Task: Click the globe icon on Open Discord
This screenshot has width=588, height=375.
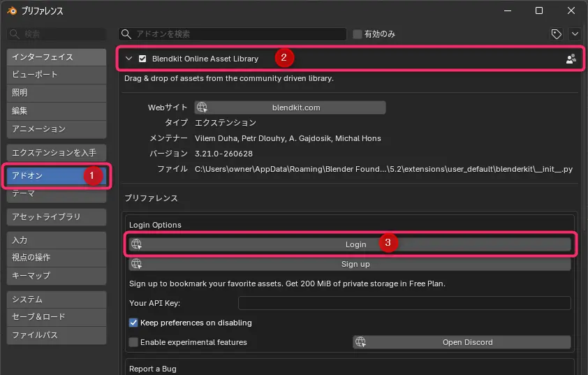Action: (360, 342)
